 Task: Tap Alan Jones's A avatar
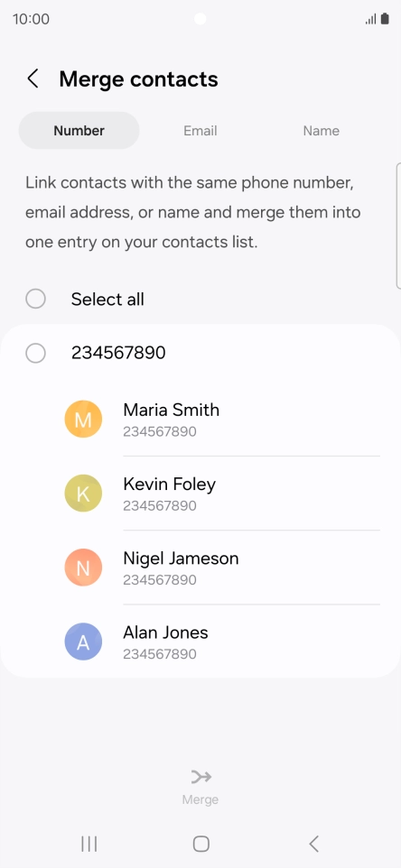tap(83, 642)
